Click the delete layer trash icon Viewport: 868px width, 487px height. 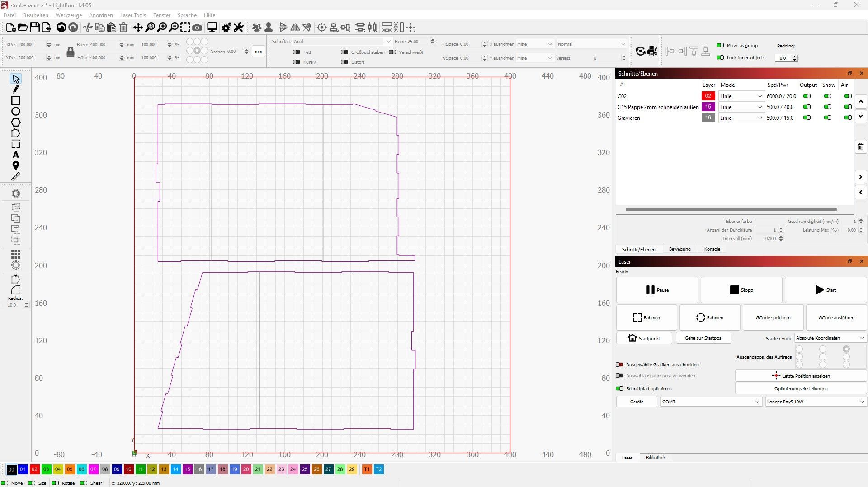click(x=860, y=147)
